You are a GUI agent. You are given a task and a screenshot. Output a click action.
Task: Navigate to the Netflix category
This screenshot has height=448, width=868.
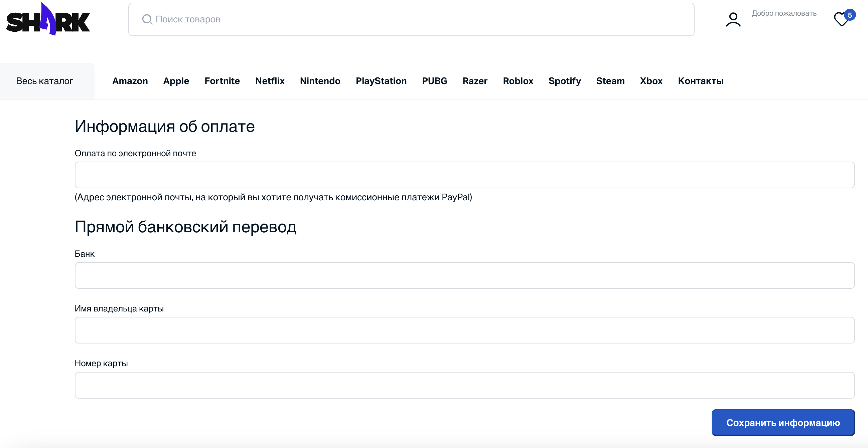pyautogui.click(x=270, y=81)
